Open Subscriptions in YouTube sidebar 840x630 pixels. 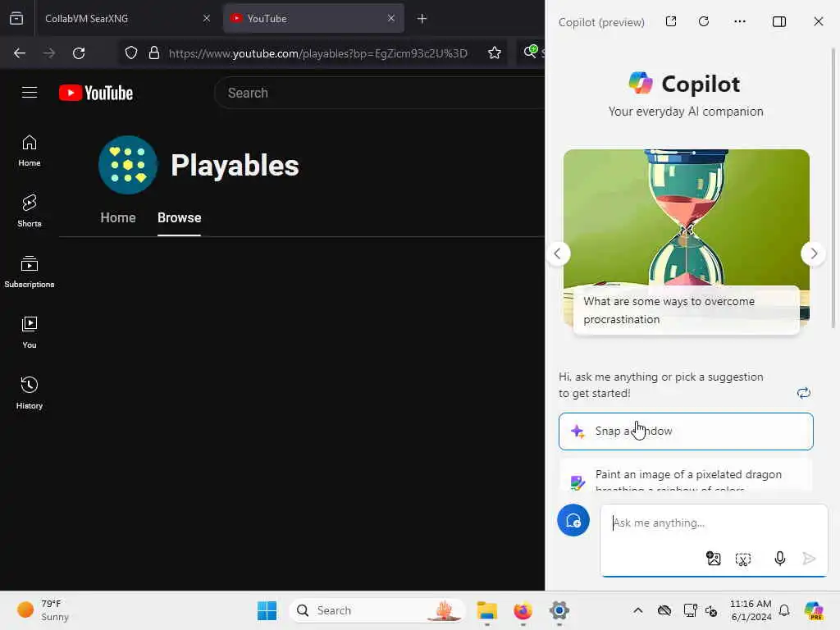pyautogui.click(x=30, y=272)
